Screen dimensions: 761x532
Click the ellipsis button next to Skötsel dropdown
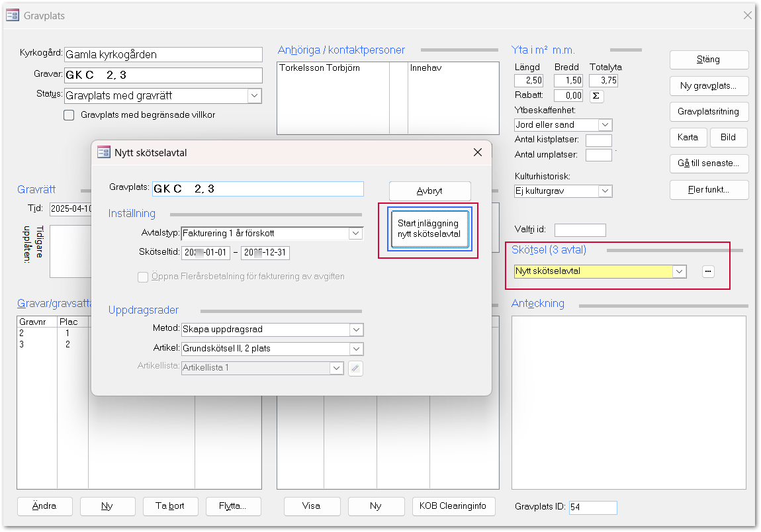coord(708,271)
